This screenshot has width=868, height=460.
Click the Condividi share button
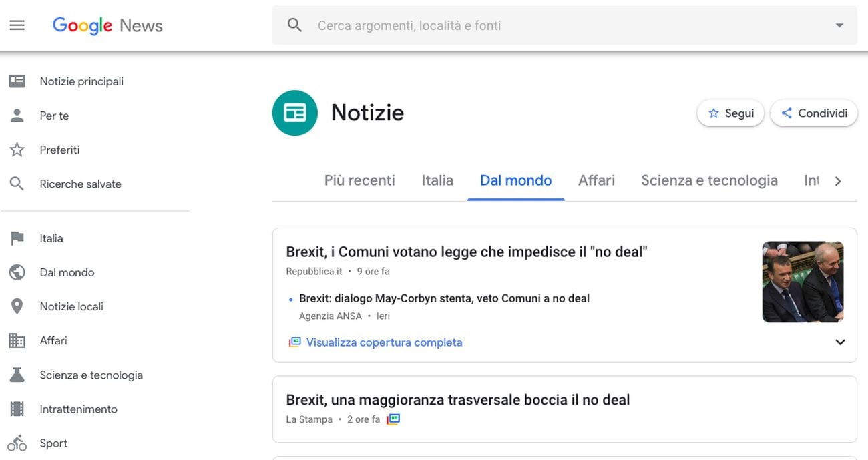(814, 113)
